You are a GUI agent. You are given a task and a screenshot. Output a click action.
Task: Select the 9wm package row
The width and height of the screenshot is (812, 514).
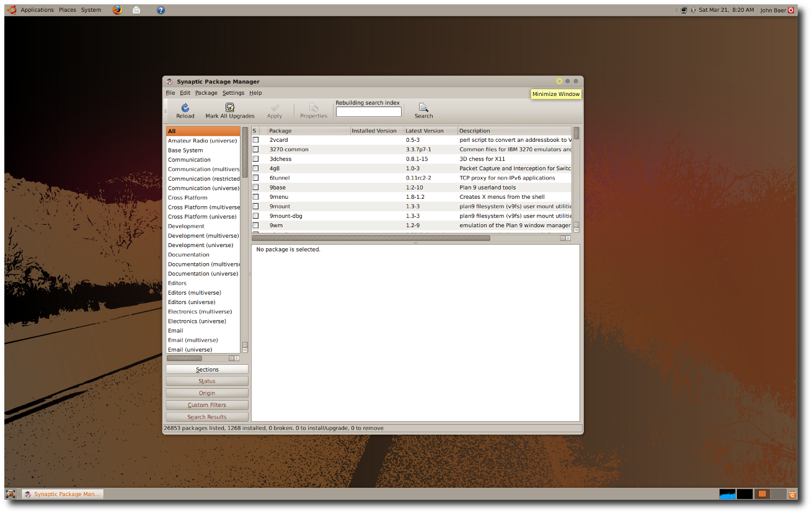click(x=412, y=225)
